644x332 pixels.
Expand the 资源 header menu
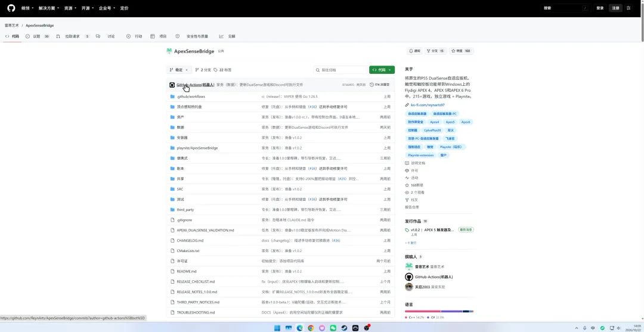pos(70,8)
